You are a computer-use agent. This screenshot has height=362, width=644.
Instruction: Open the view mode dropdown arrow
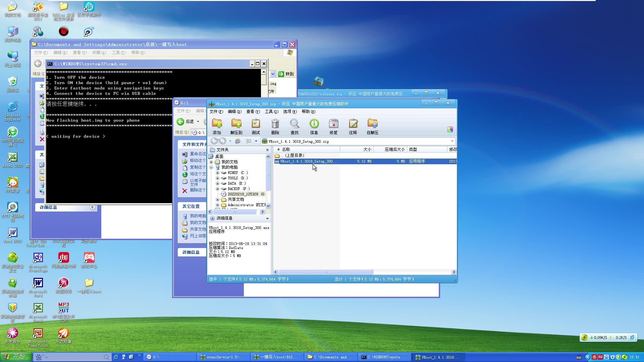[x=256, y=141]
